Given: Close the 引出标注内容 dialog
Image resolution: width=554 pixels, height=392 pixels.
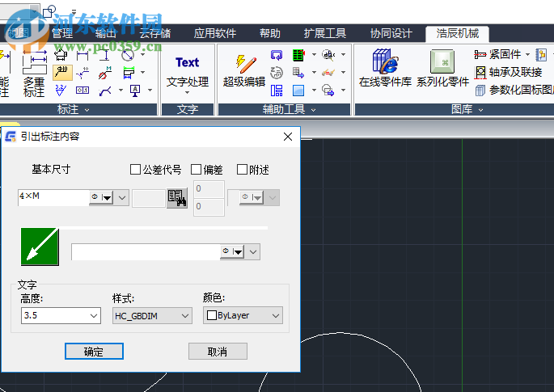Looking at the screenshot, I should pyautogui.click(x=288, y=137).
